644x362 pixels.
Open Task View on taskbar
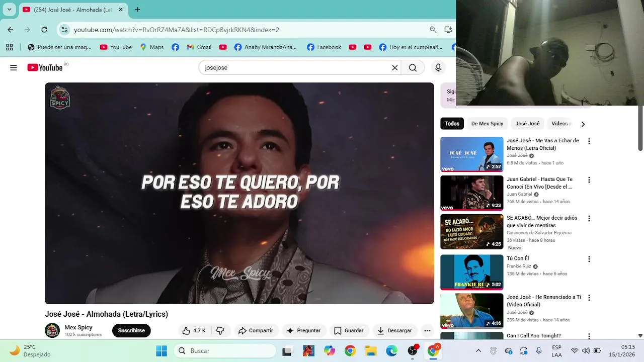click(287, 350)
